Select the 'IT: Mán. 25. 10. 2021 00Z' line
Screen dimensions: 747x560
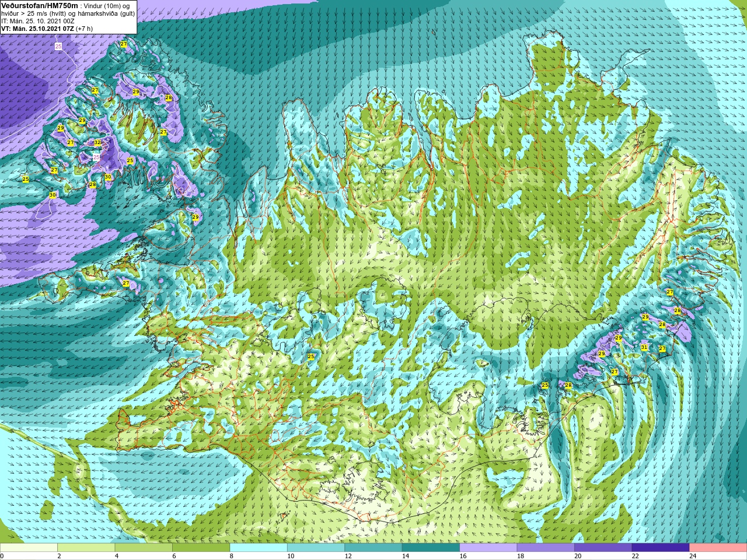(38, 21)
